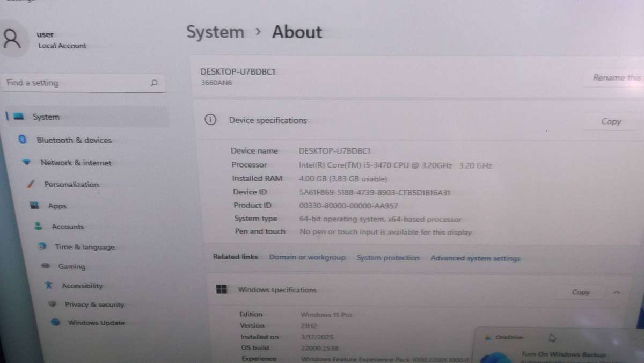Click the Privacy & security shield icon
Screen dimensions: 644x363
coord(52,304)
